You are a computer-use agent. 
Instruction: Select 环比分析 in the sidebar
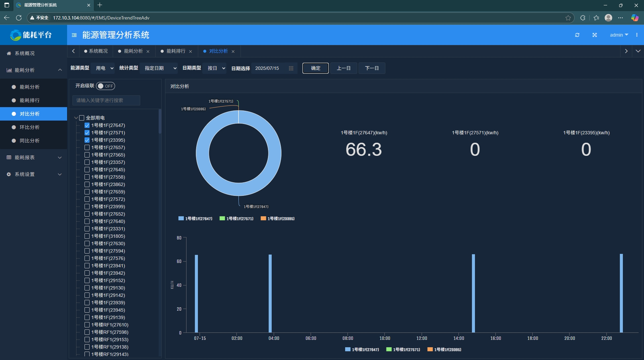[x=30, y=127]
